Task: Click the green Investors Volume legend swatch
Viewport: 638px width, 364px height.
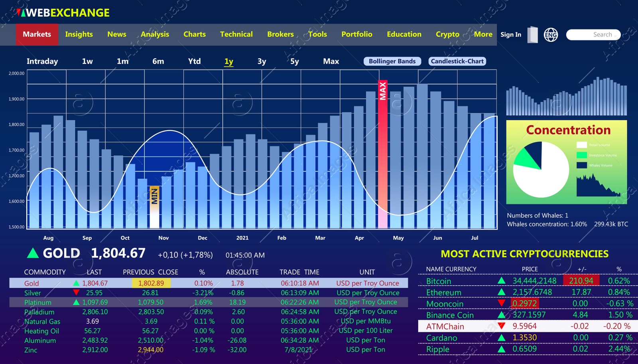Action: point(582,155)
